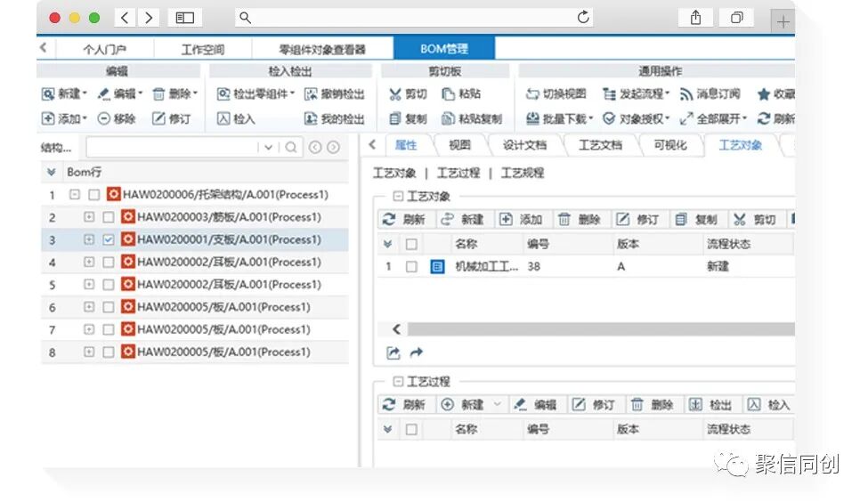The image size is (868, 502).
Task: Expand the HAW0200003/筋板 tree node
Action: pos(88,217)
